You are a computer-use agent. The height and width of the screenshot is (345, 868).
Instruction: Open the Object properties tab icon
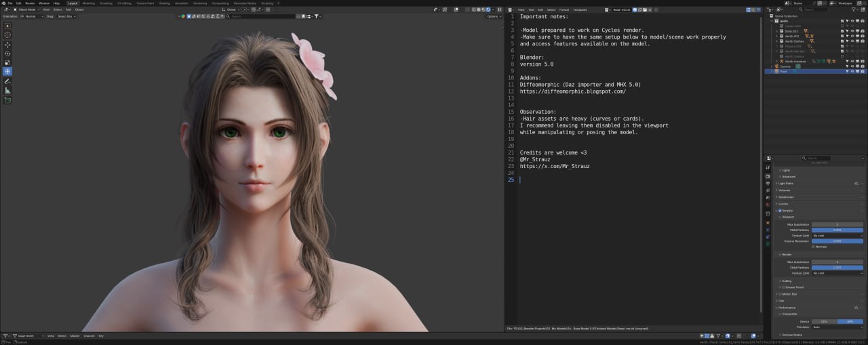pyautogui.click(x=768, y=222)
